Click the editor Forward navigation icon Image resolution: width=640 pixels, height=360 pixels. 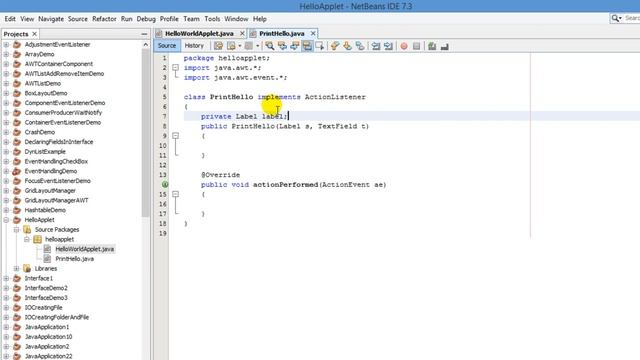point(249,46)
